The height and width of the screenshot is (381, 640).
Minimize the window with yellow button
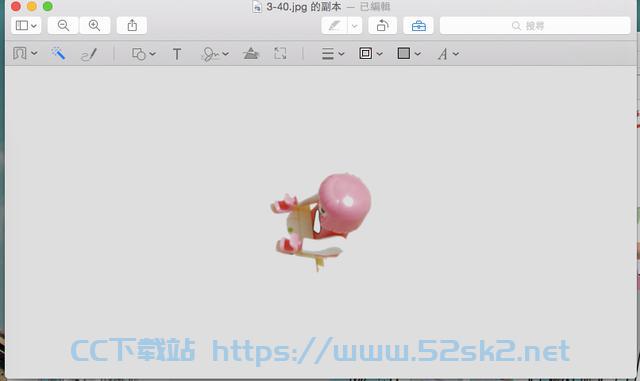click(32, 6)
